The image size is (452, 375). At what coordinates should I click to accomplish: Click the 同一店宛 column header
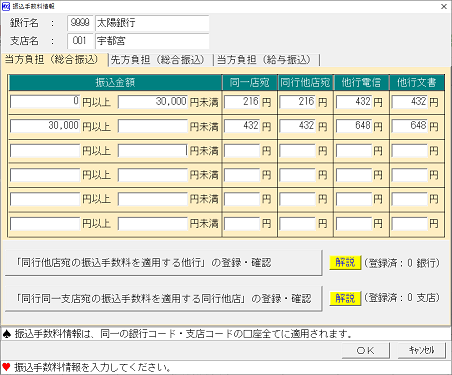click(250, 82)
